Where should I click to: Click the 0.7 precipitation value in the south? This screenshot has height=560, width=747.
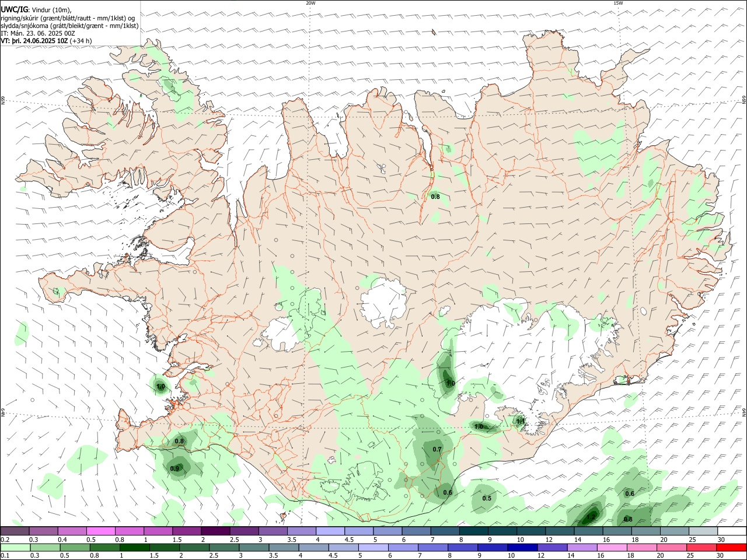click(x=437, y=449)
